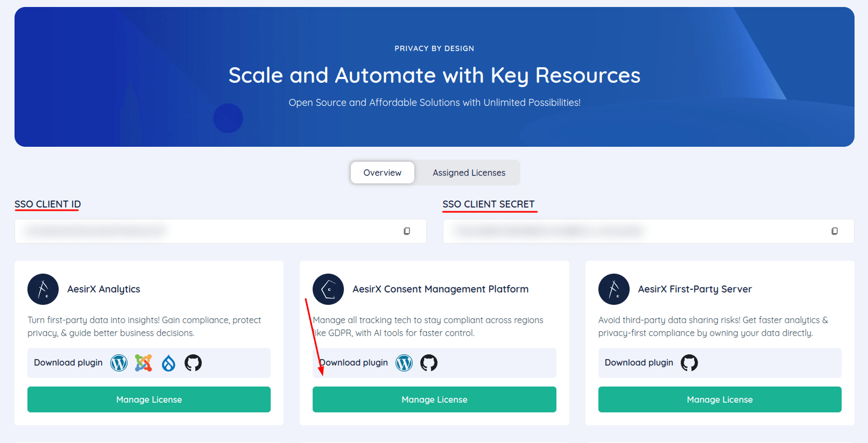The width and height of the screenshot is (868, 443).
Task: Open the GitHub repo for Consent Management Platform
Action: pos(429,363)
